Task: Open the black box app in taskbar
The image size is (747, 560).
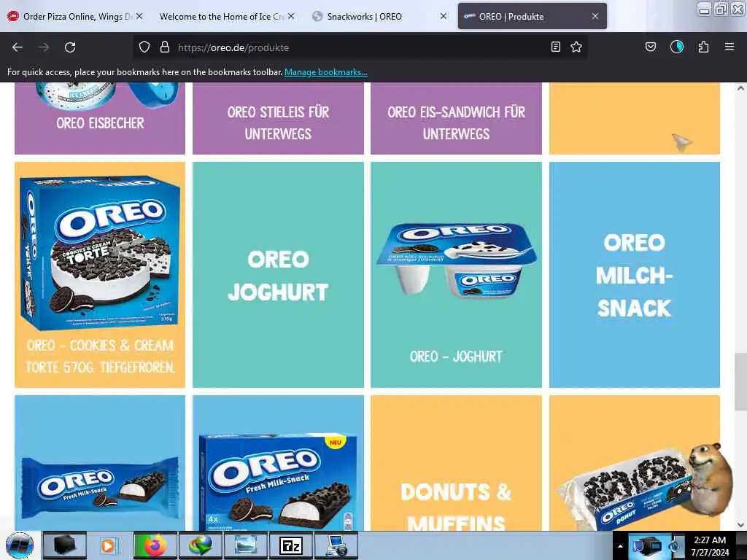Action: (x=64, y=545)
